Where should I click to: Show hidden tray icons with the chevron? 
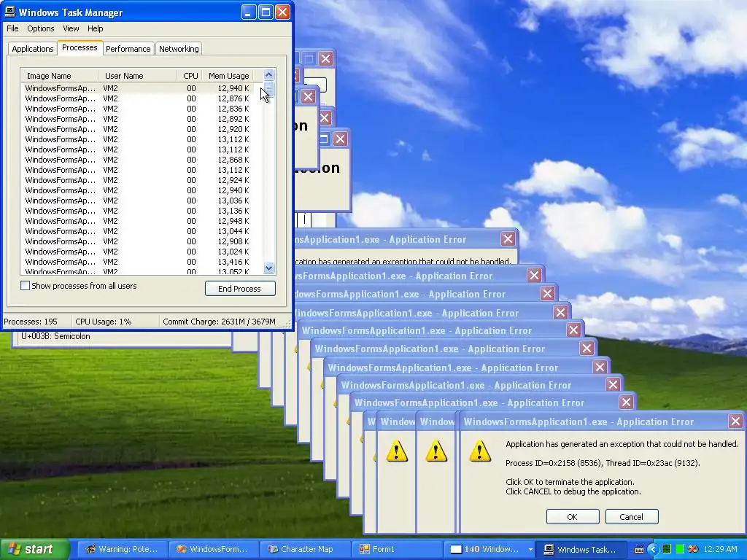[x=653, y=549]
